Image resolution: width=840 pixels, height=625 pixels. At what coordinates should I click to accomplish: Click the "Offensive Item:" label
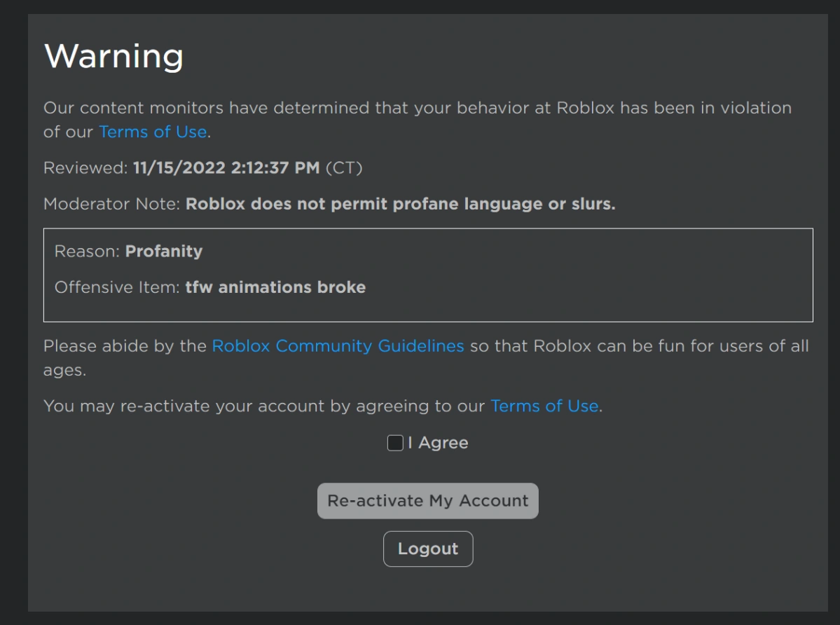click(117, 287)
